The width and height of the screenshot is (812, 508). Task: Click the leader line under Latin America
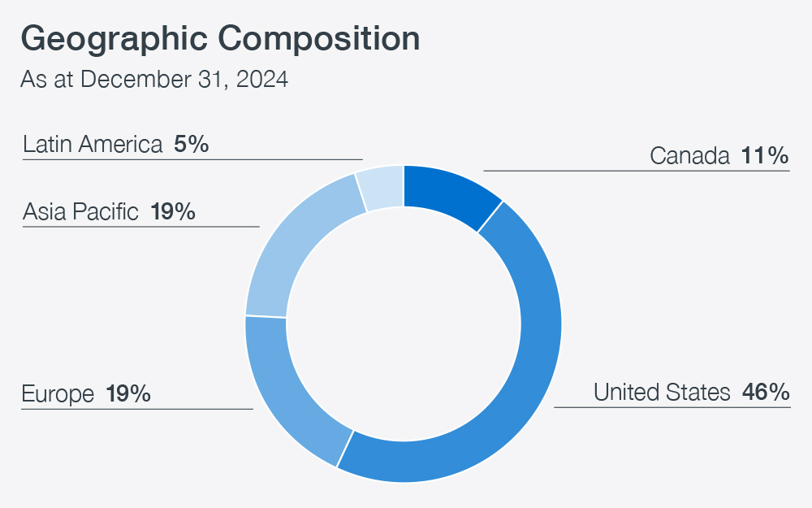192,159
